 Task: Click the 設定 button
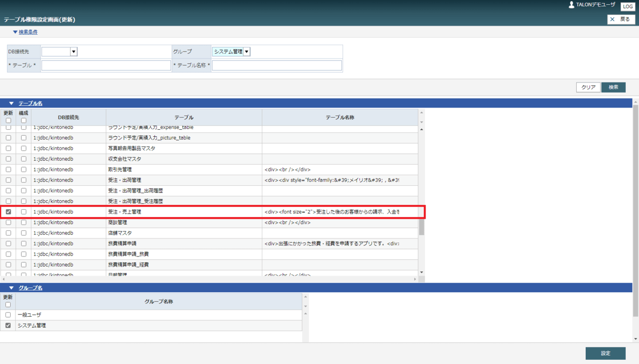pos(605,353)
